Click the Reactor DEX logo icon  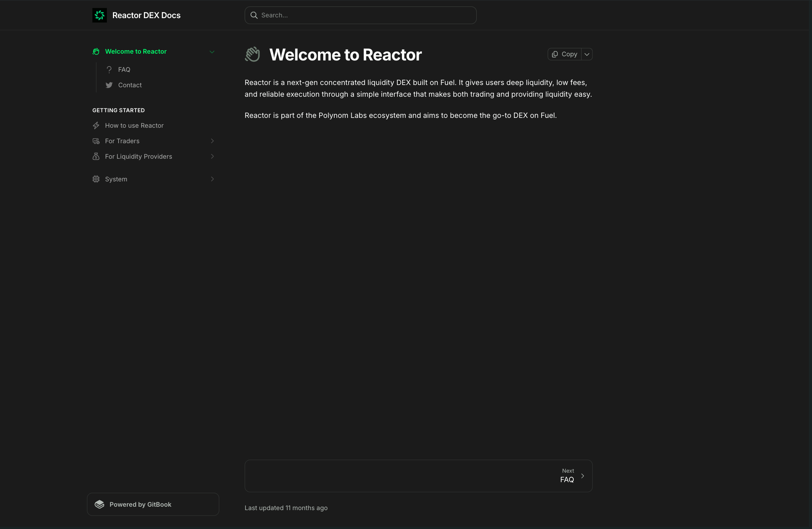[x=99, y=15]
